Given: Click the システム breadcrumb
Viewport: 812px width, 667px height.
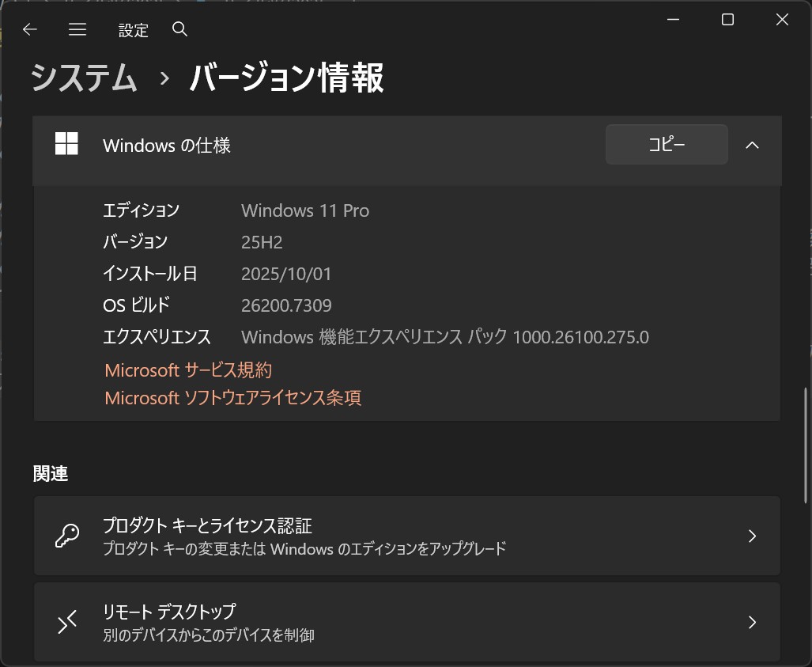Looking at the screenshot, I should tap(85, 78).
